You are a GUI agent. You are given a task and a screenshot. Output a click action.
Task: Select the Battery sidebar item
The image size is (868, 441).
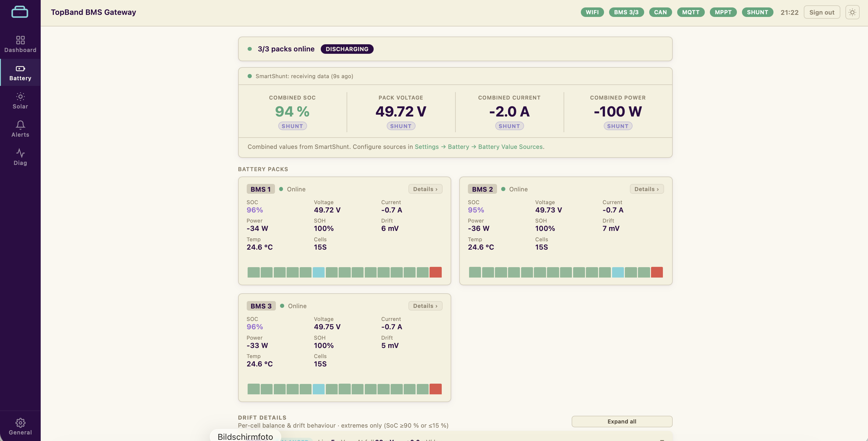20,73
